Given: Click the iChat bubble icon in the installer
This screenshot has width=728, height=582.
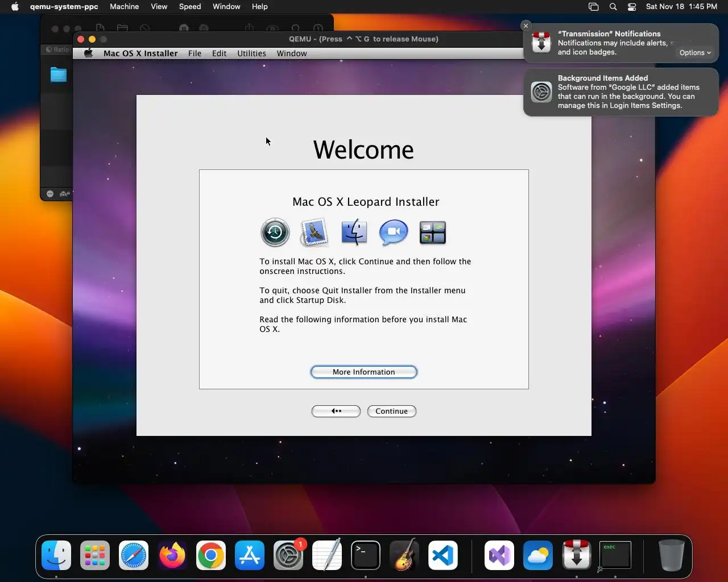Looking at the screenshot, I should pyautogui.click(x=394, y=232).
